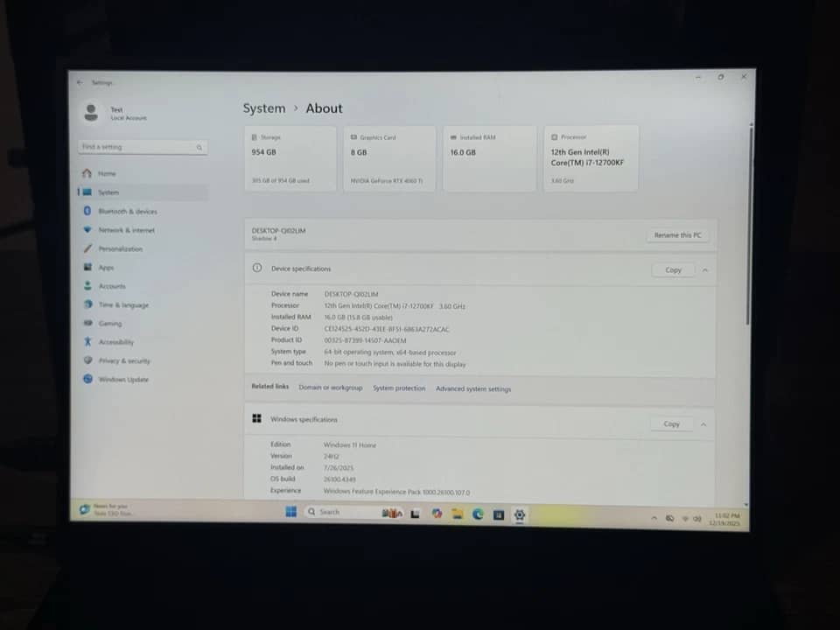Open Microsoft Edge from the taskbar

coord(478,514)
